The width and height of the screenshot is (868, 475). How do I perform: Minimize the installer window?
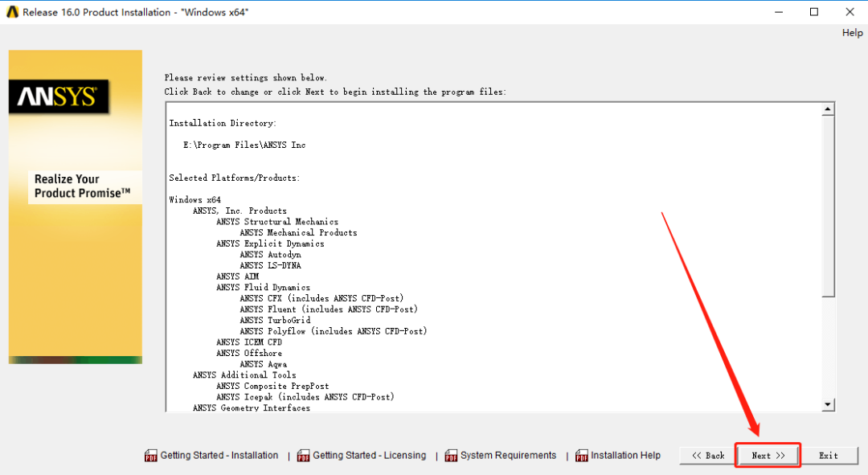point(779,11)
